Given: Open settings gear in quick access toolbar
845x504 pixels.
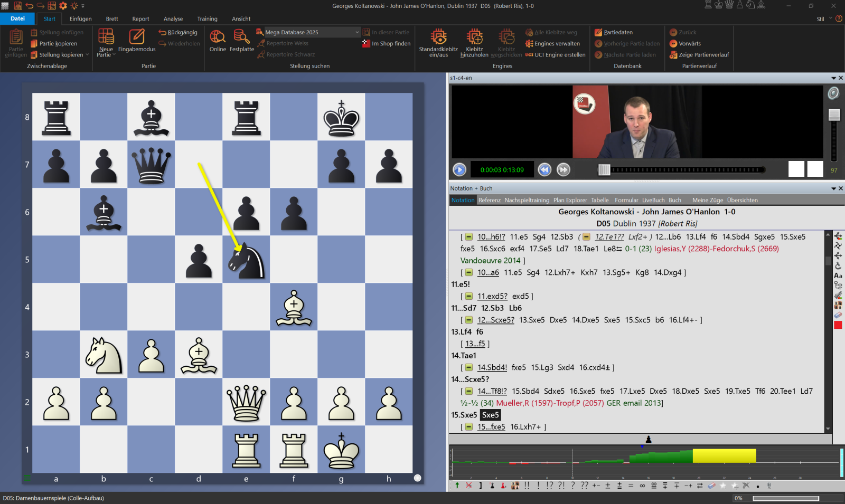Looking at the screenshot, I should click(63, 6).
